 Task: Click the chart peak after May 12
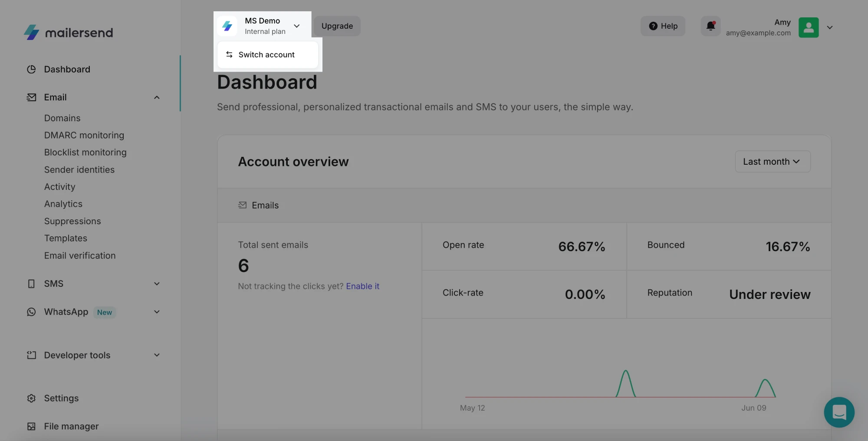point(625,372)
